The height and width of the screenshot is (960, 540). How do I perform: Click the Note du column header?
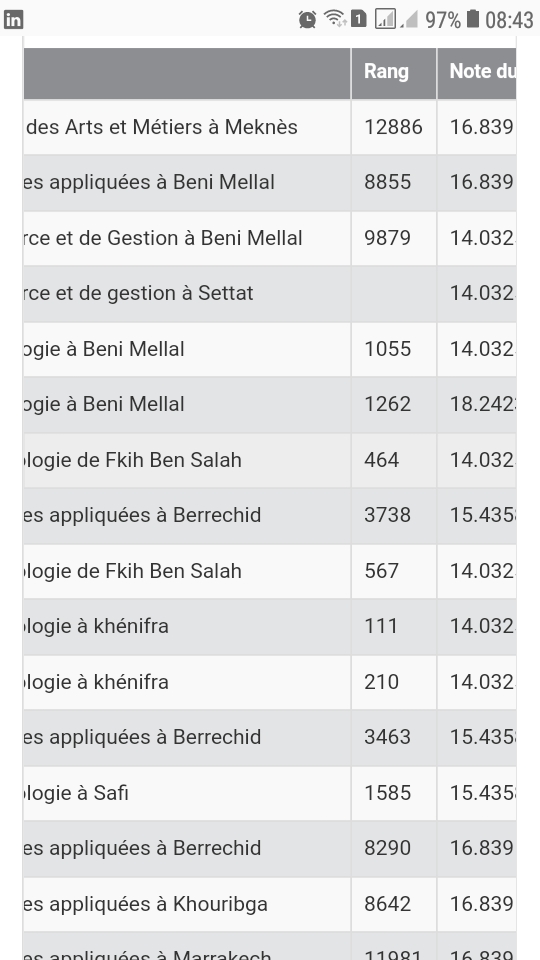tap(477, 73)
